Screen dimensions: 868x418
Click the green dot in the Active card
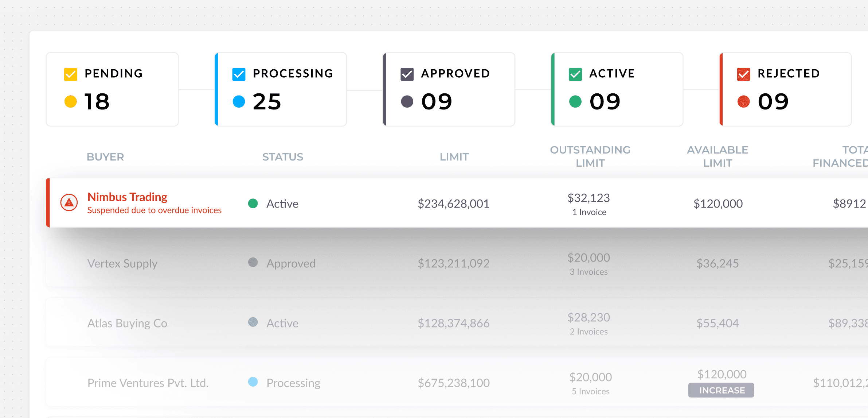click(575, 101)
